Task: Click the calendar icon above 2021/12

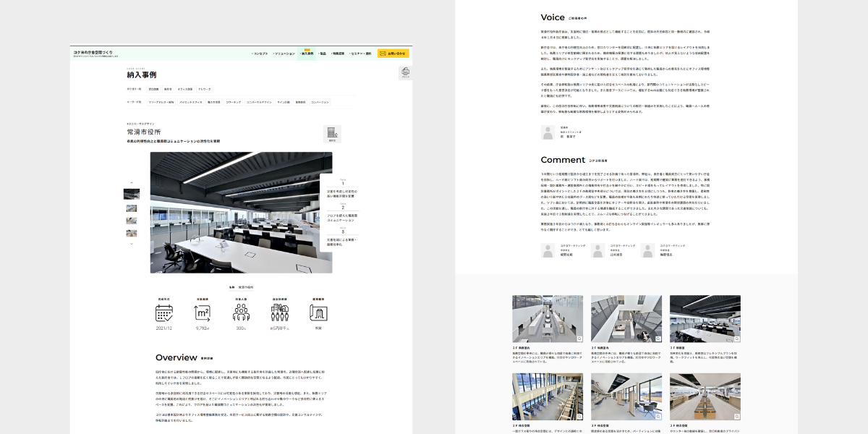Action: pos(164,312)
